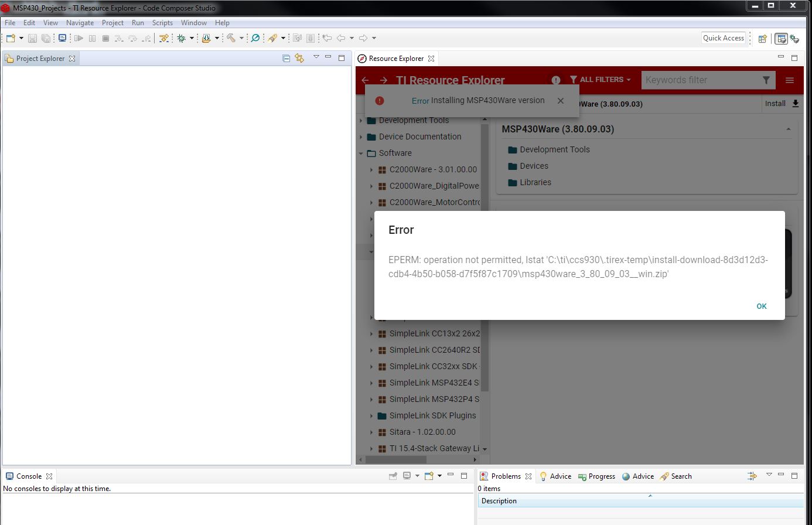Open the Libraries folder in MSP430Ware

(x=530, y=182)
